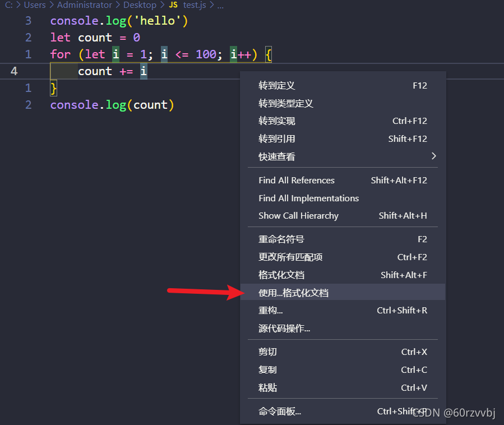The height and width of the screenshot is (425, 504).
Task: Open the Administrator breadcrumb entry
Action: (x=85, y=5)
